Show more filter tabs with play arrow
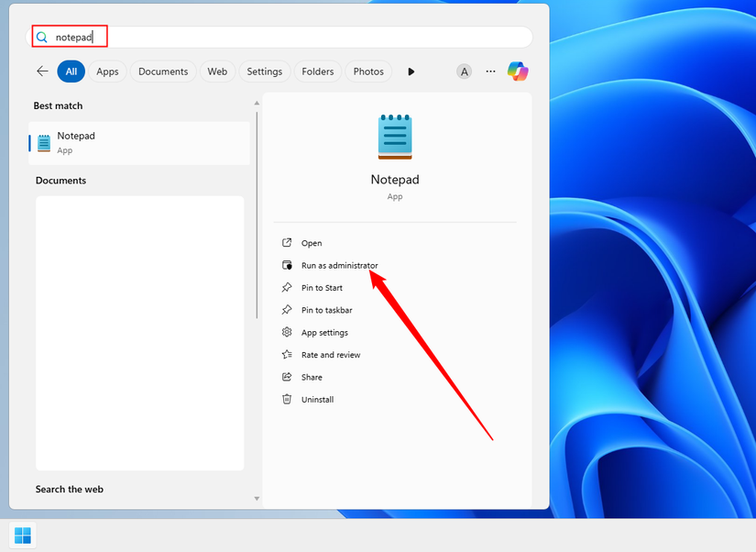The height and width of the screenshot is (552, 756). [x=411, y=72]
